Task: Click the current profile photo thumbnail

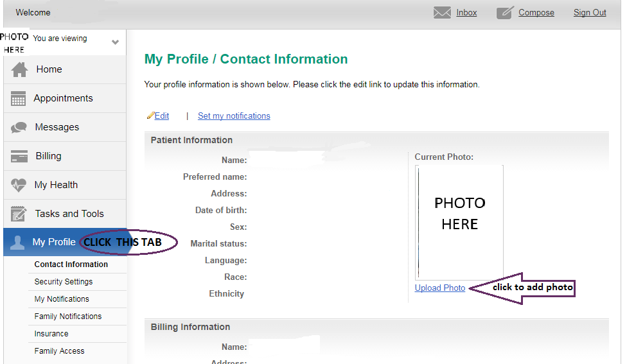Action: [459, 221]
